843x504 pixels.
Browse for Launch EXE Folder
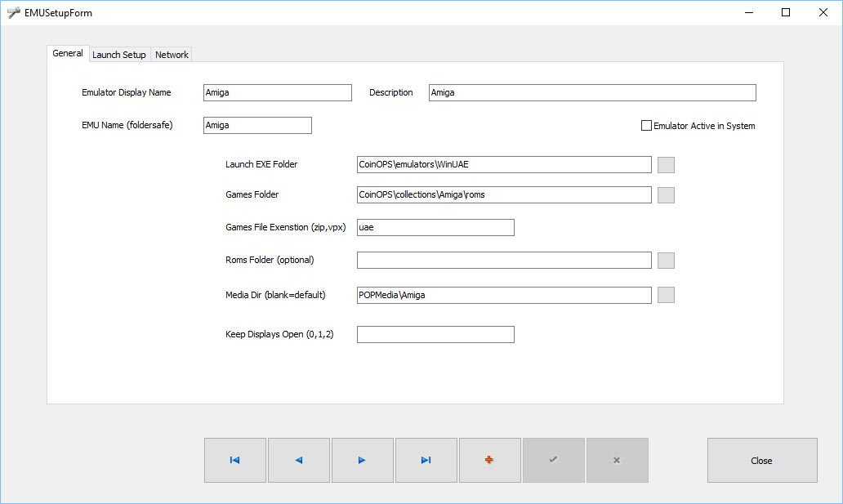666,165
